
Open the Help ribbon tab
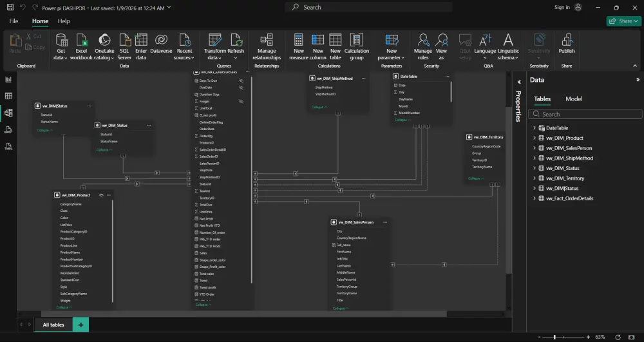point(64,21)
